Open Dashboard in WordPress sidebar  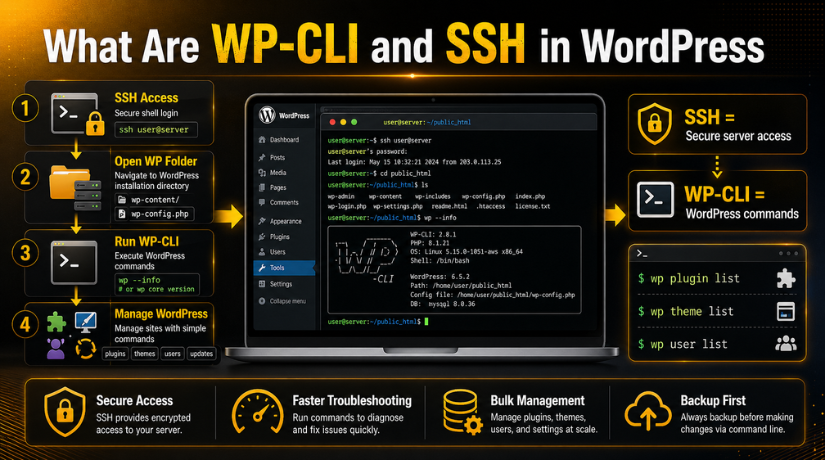pos(285,140)
